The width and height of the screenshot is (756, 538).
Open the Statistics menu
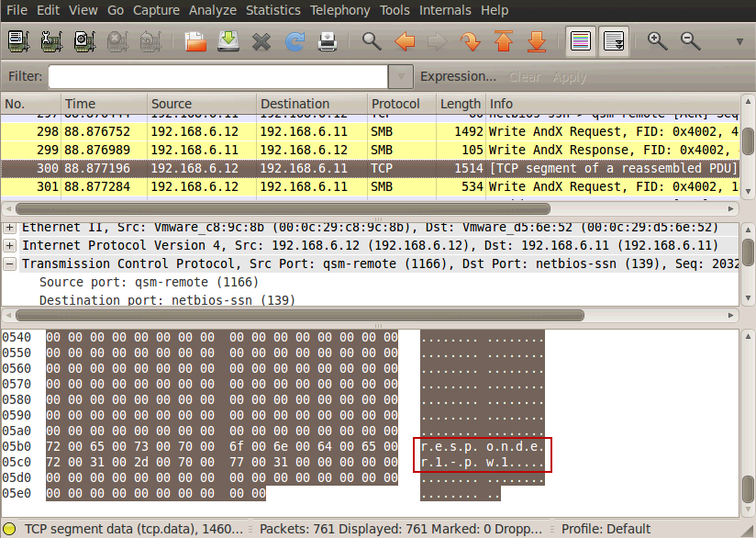tap(272, 10)
